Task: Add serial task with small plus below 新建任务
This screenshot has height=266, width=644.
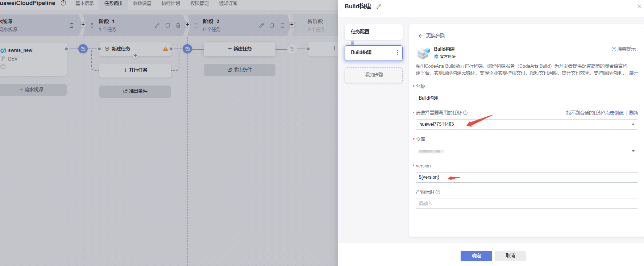Action: pos(135,56)
